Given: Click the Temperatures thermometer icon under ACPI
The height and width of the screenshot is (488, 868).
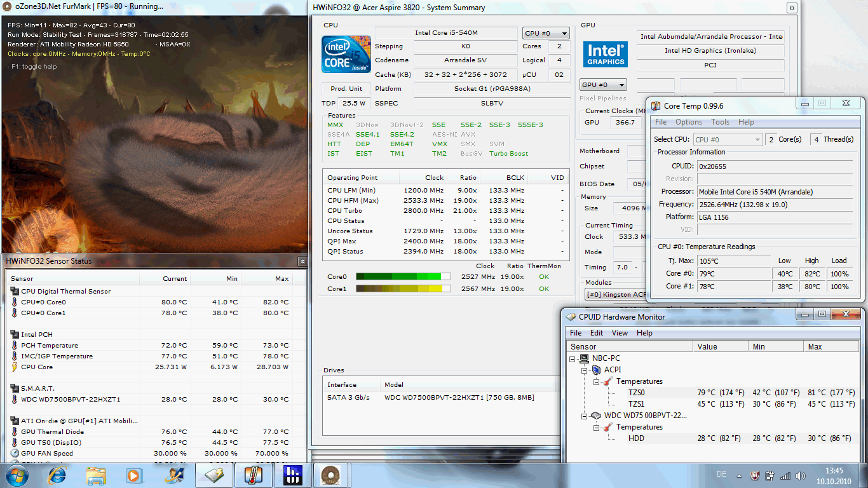Looking at the screenshot, I should coord(608,381).
